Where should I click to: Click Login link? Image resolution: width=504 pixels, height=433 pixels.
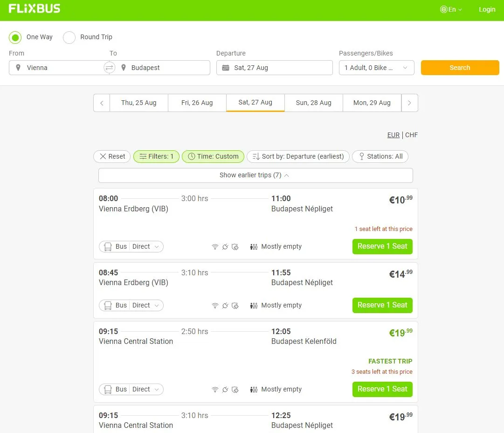coord(487,9)
